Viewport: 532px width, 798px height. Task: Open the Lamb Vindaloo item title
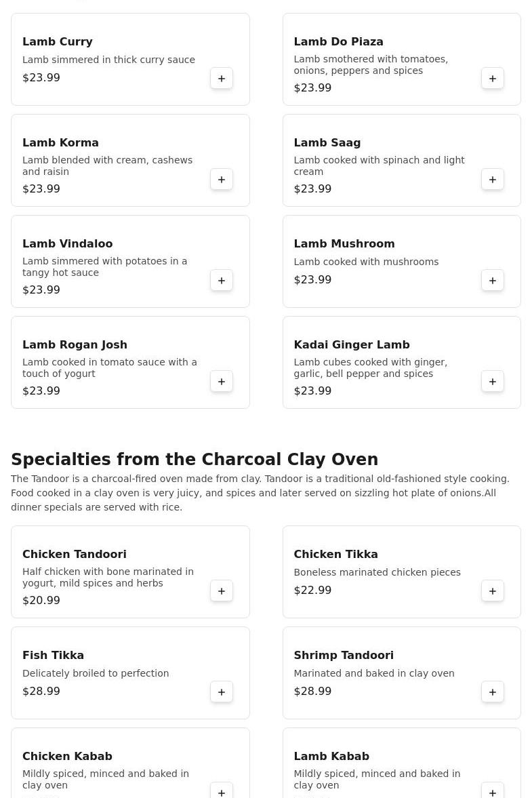coord(68,244)
